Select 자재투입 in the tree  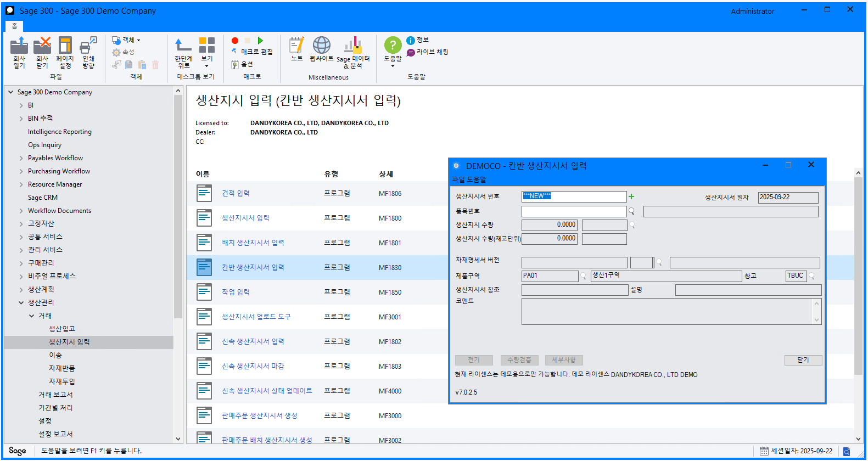(61, 381)
